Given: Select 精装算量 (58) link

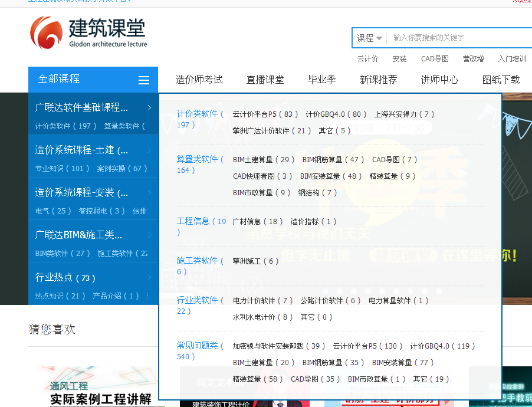Looking at the screenshot, I should tap(258, 379).
